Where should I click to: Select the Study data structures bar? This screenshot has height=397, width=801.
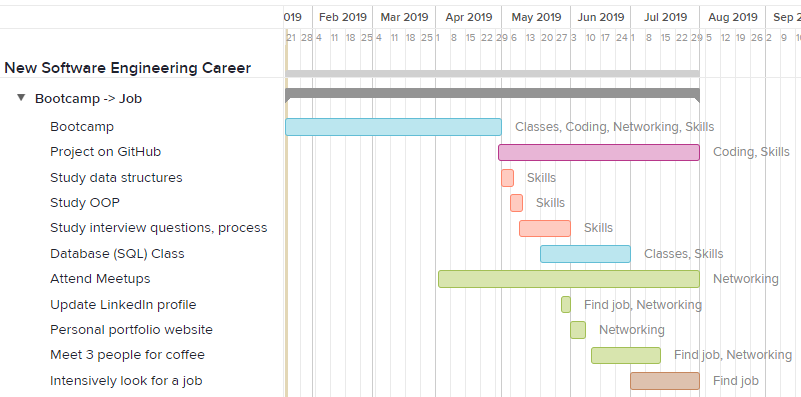click(507, 178)
